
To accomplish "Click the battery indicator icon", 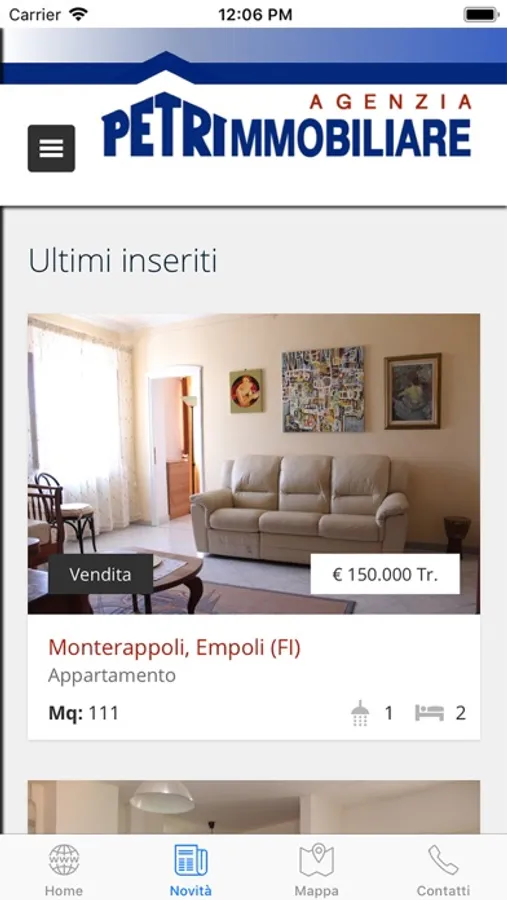I will [x=481, y=14].
